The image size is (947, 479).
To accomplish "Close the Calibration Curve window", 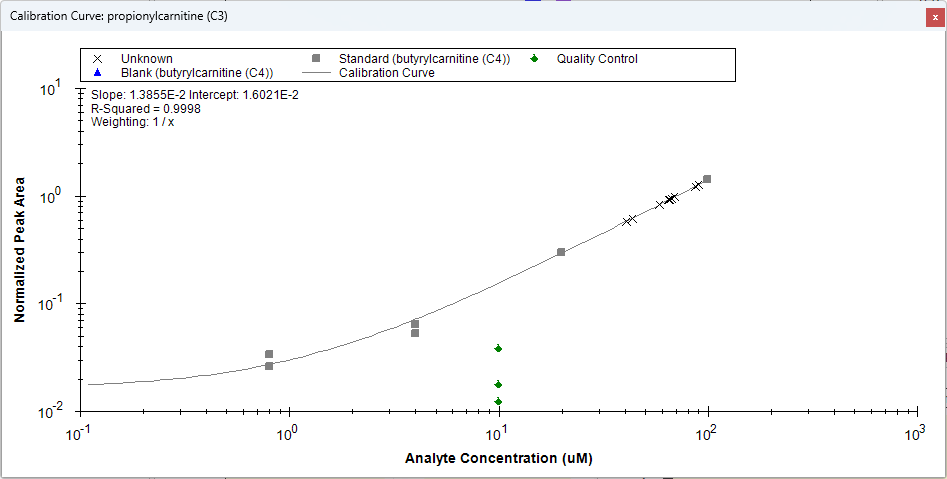I will 934,16.
